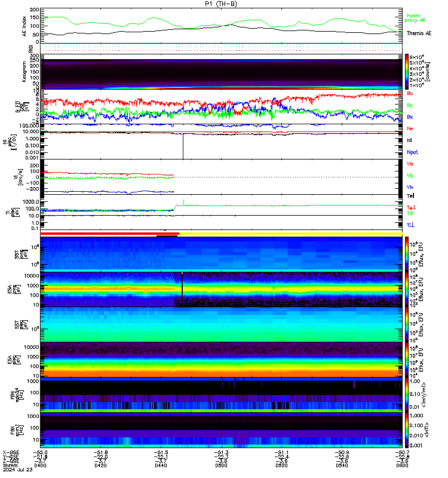Click the mV/m electric field color bar
This screenshot has height=478, width=448.
click(x=407, y=395)
